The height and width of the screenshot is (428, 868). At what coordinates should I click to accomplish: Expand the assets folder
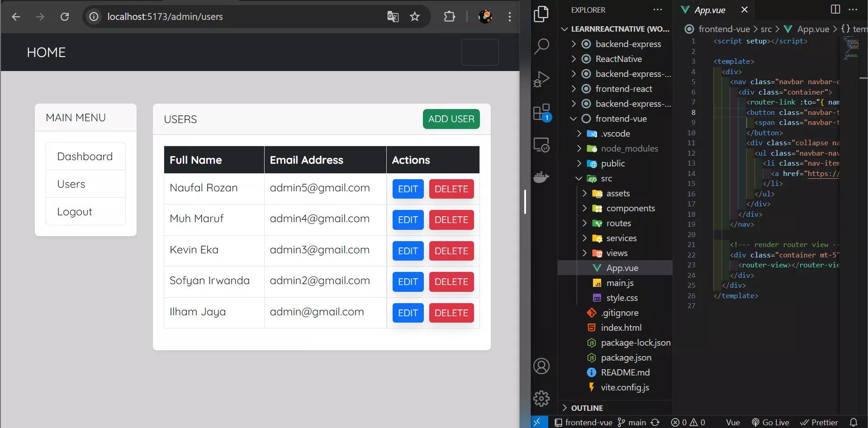tap(615, 193)
